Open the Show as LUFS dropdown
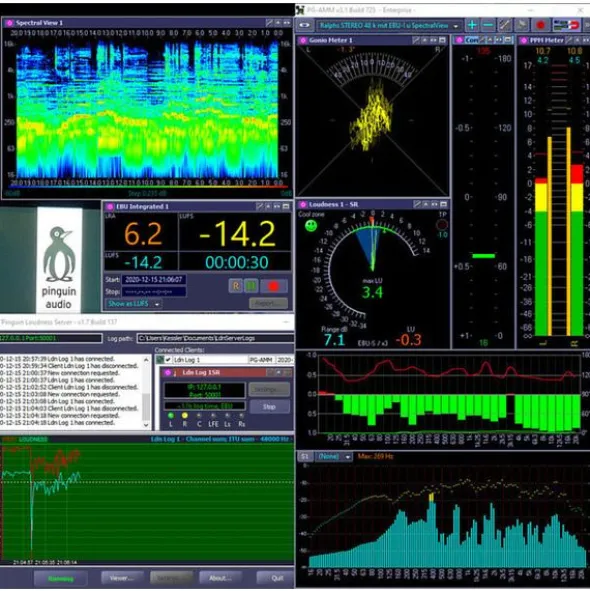Viewport: 590px width, 591px height. click(133, 303)
